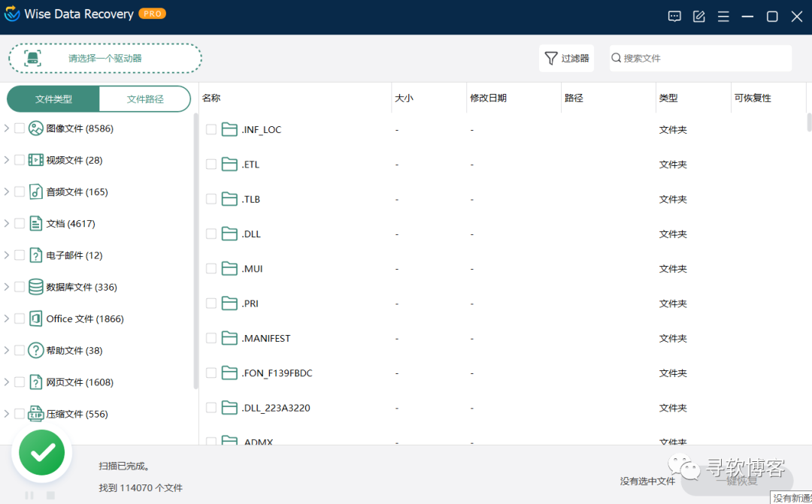Viewport: 812px width, 504px height.
Task: Click the search magnifier icon in 搜索文件
Action: [617, 58]
